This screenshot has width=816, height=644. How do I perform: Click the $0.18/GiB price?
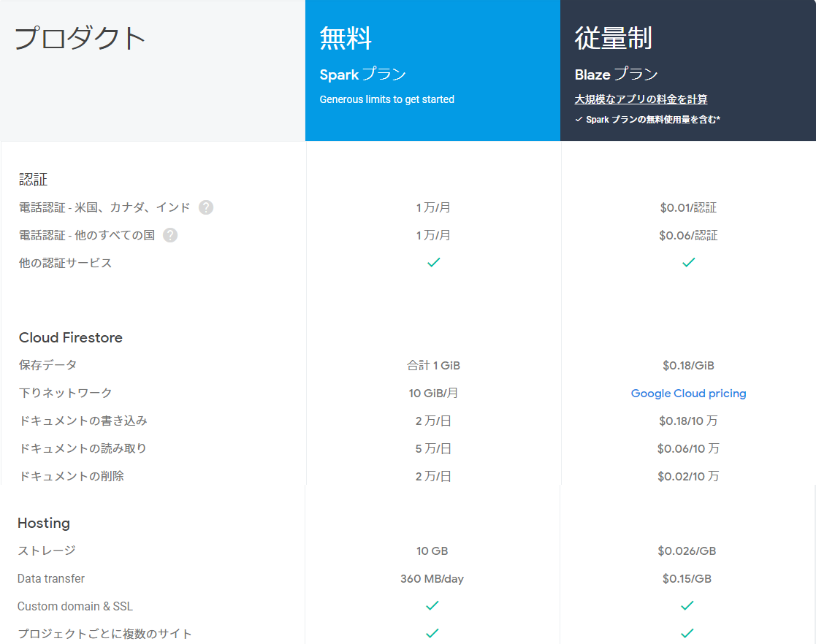coord(688,365)
